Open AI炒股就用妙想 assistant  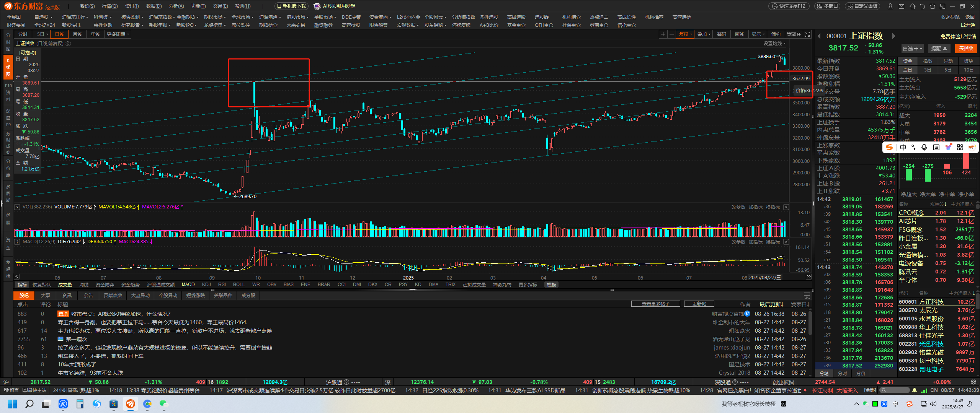[335, 6]
